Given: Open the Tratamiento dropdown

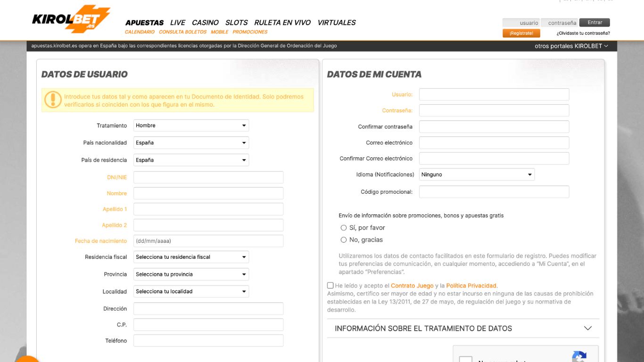Looking at the screenshot, I should click(x=191, y=125).
